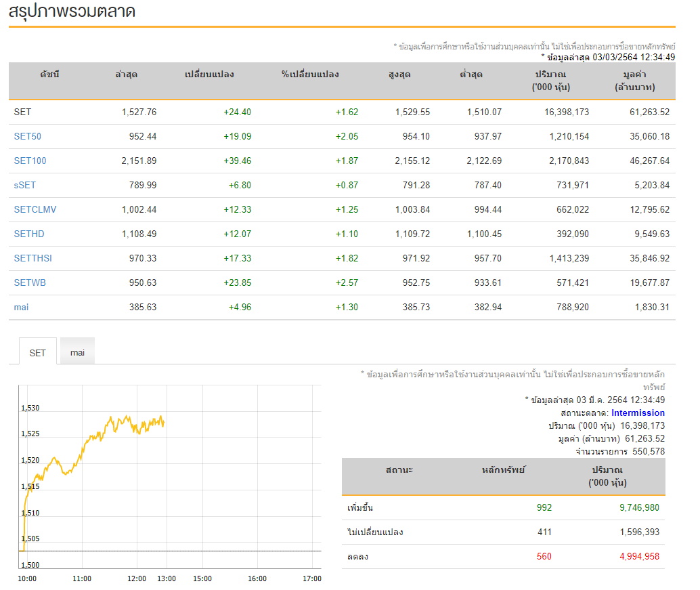
Task: Click the 1,530 chart axis label
Action: click(30, 408)
